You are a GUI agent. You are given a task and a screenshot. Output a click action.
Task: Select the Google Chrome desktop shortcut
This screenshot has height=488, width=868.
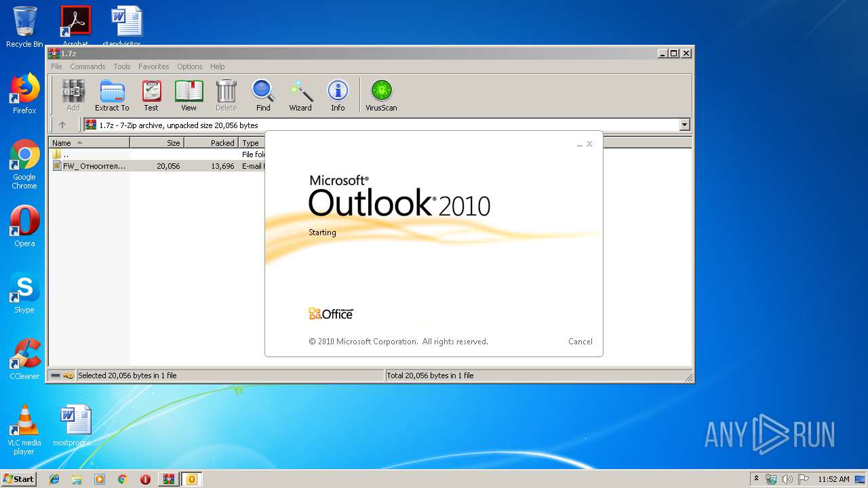[24, 164]
